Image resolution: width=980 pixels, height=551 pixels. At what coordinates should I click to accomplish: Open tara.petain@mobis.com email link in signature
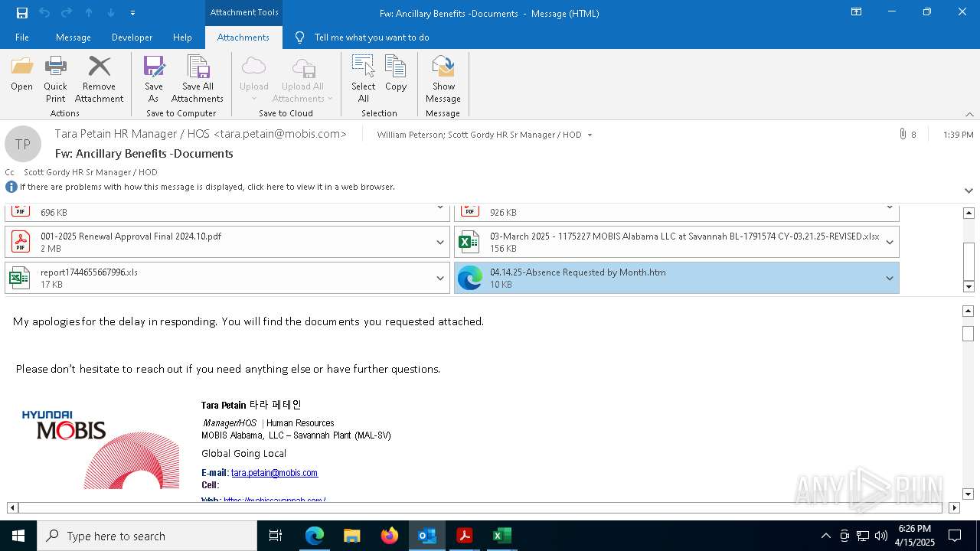(274, 473)
